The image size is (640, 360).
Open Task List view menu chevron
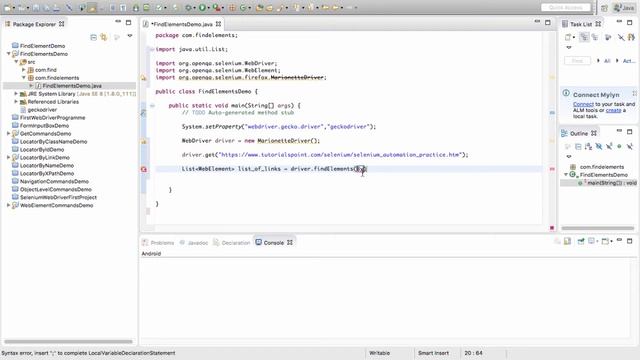[569, 47]
